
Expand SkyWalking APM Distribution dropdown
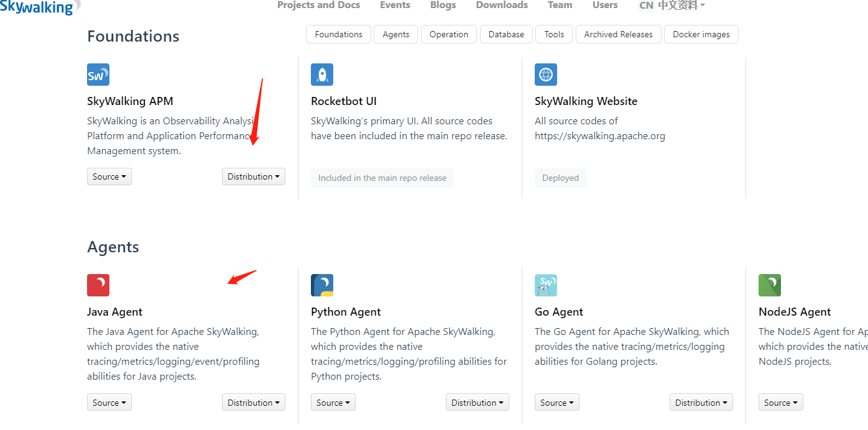click(x=254, y=176)
